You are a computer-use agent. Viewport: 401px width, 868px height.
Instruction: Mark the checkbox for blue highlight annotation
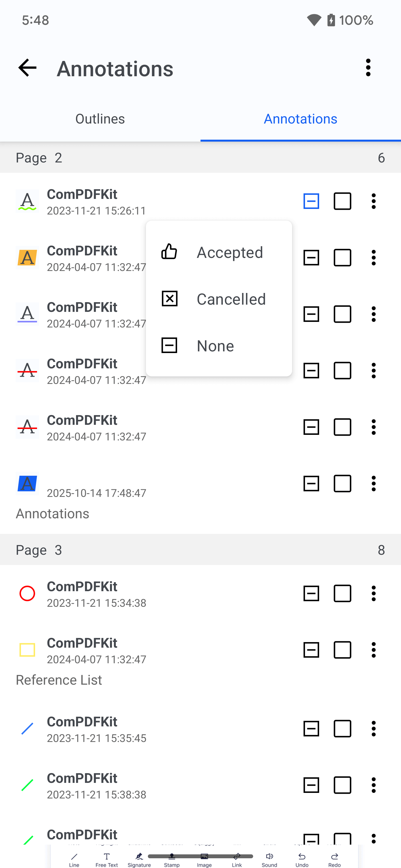[342, 484]
